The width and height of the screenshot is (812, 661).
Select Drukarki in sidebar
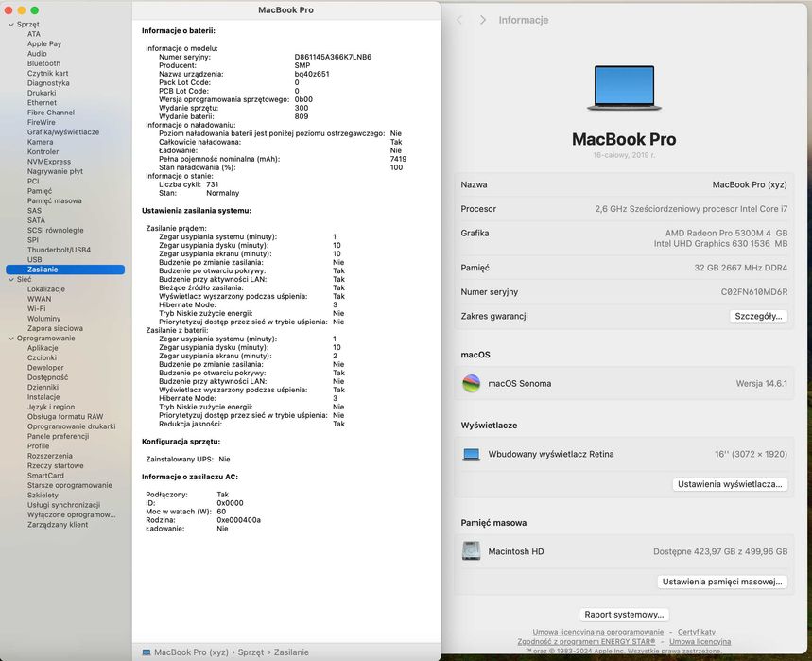pyautogui.click(x=42, y=94)
